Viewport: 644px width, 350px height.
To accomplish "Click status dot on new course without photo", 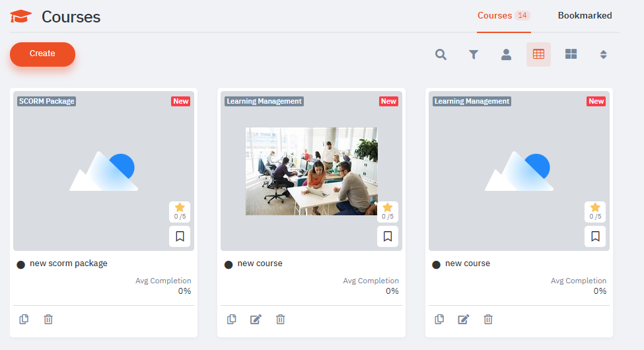I will click(437, 265).
